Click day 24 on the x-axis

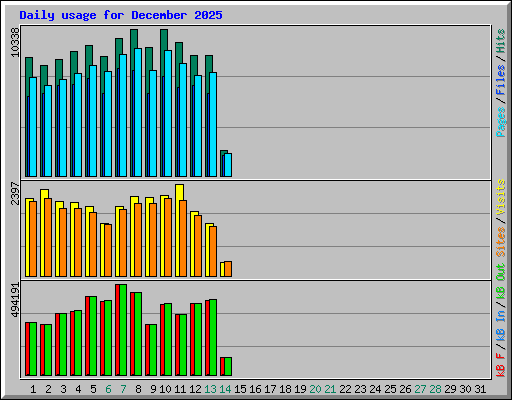(x=375, y=389)
